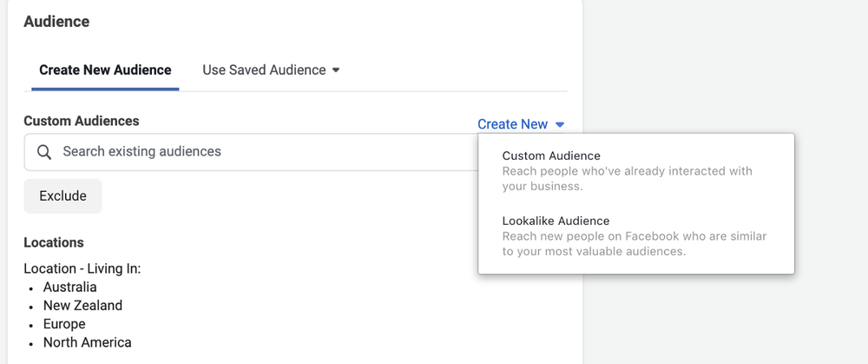The width and height of the screenshot is (868, 364).
Task: Click the Australia location entry
Action: (69, 288)
